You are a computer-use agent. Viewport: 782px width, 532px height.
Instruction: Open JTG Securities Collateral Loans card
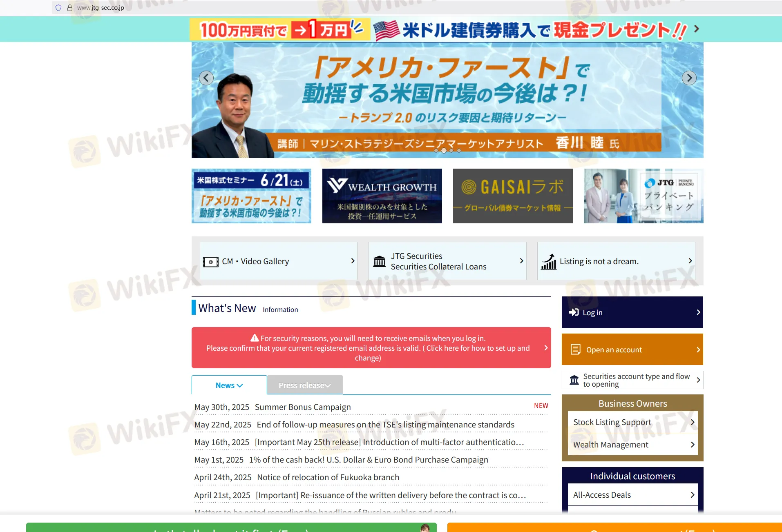click(447, 261)
